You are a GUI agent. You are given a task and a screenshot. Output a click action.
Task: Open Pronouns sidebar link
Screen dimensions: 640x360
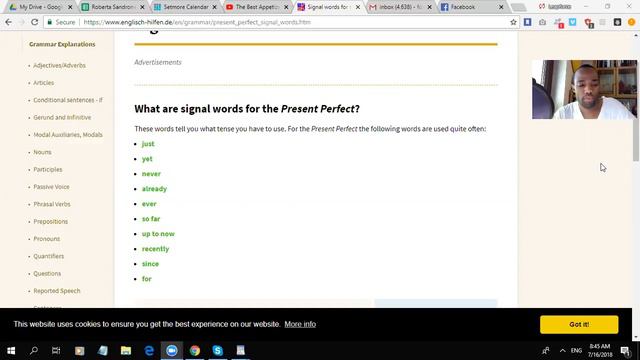coord(46,239)
